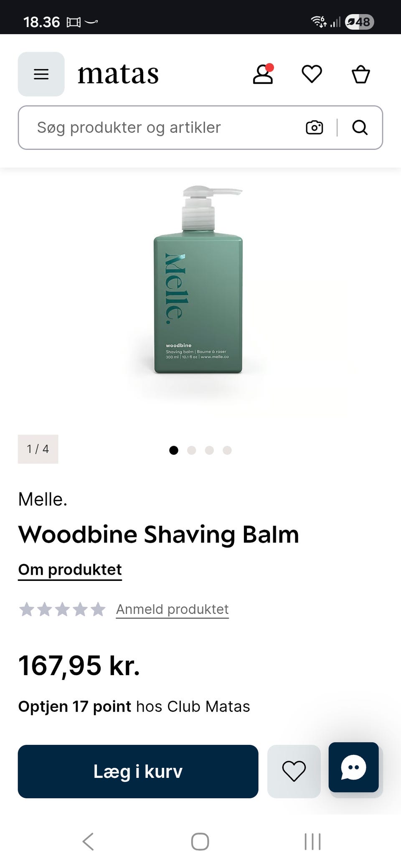The height and width of the screenshot is (868, 401).
Task: Tap the Melle shaving balm product image
Action: click(x=198, y=280)
